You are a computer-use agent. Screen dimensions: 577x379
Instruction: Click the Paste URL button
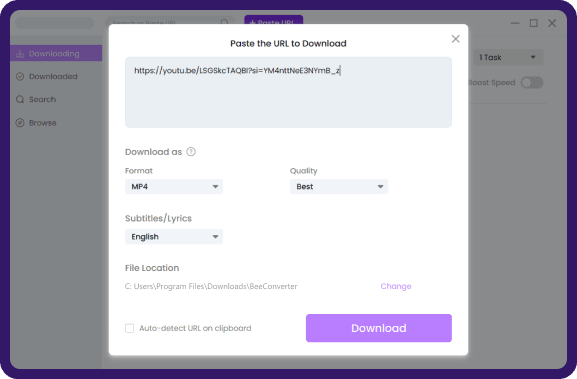pos(273,20)
